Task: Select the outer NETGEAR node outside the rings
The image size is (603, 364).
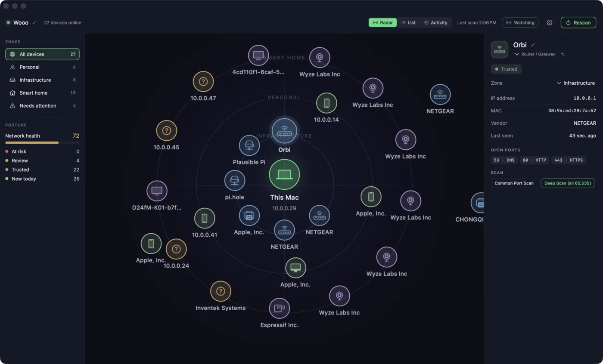Action: tap(440, 95)
